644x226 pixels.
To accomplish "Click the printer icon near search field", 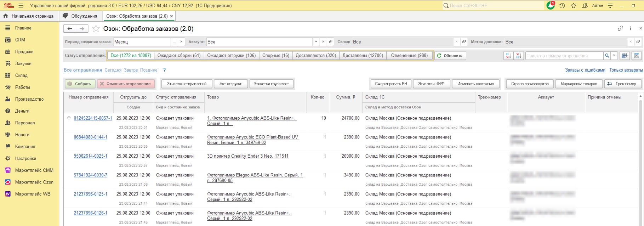I will click(625, 56).
